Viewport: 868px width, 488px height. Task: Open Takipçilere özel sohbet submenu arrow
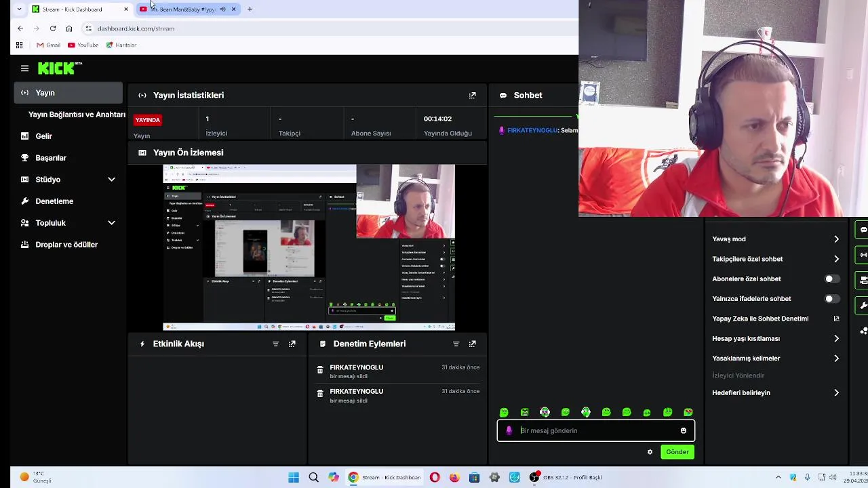836,259
